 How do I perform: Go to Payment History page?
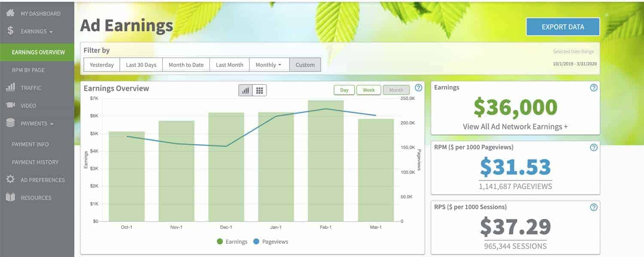pos(35,162)
